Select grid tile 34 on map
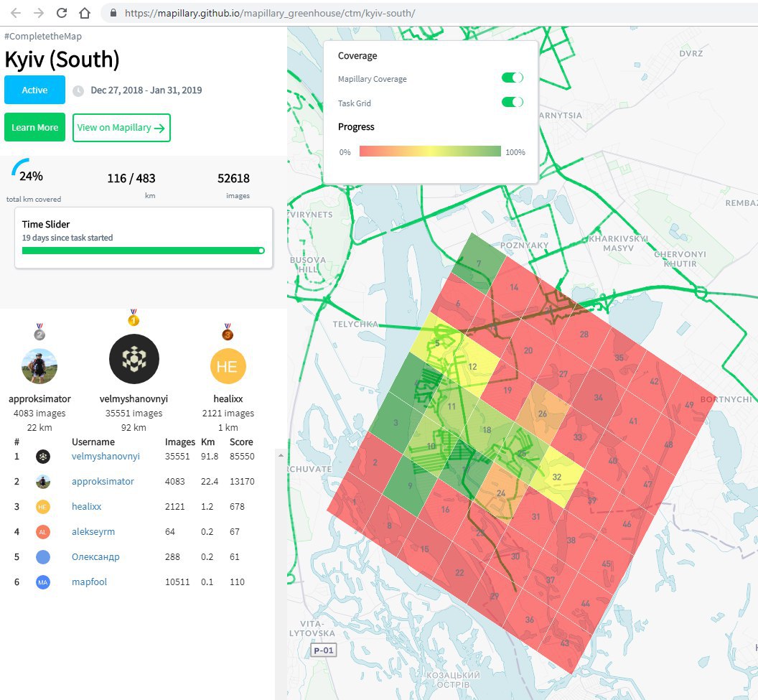The image size is (758, 700). pyautogui.click(x=599, y=397)
